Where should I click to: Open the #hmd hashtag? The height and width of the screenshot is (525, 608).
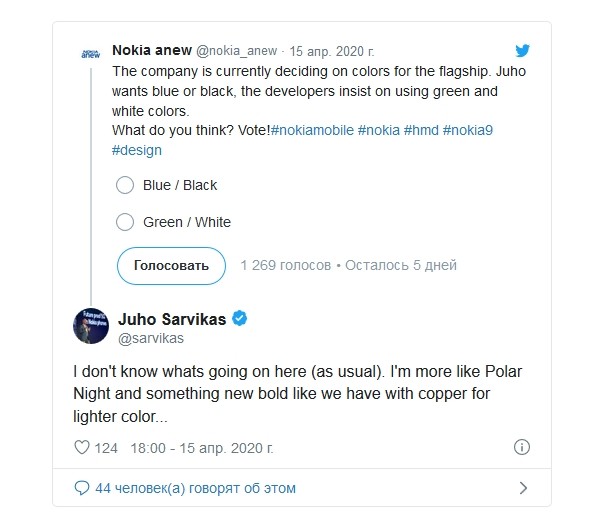(x=421, y=130)
